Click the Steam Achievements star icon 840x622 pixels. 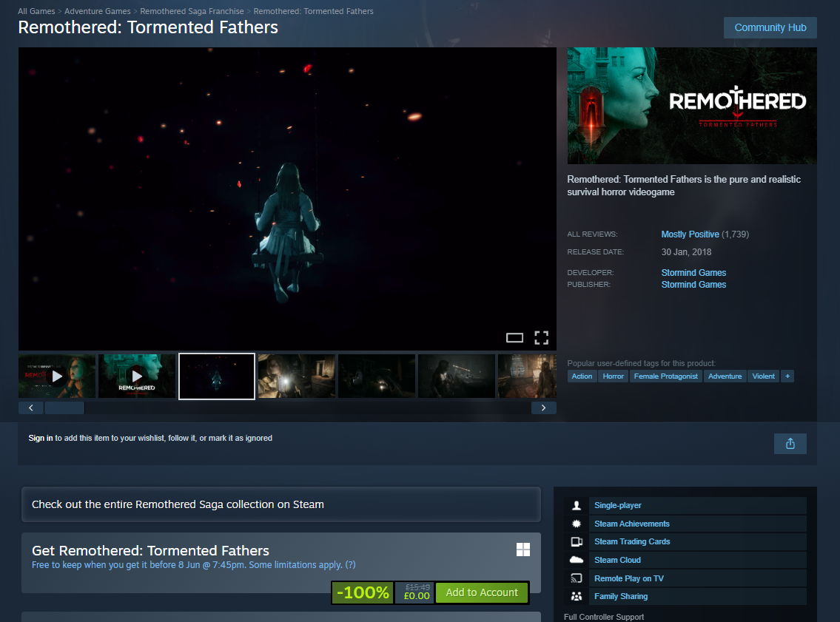tap(577, 524)
